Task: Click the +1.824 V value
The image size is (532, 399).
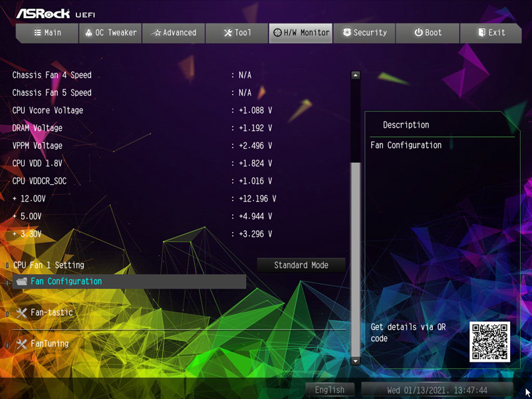Action: (255, 163)
